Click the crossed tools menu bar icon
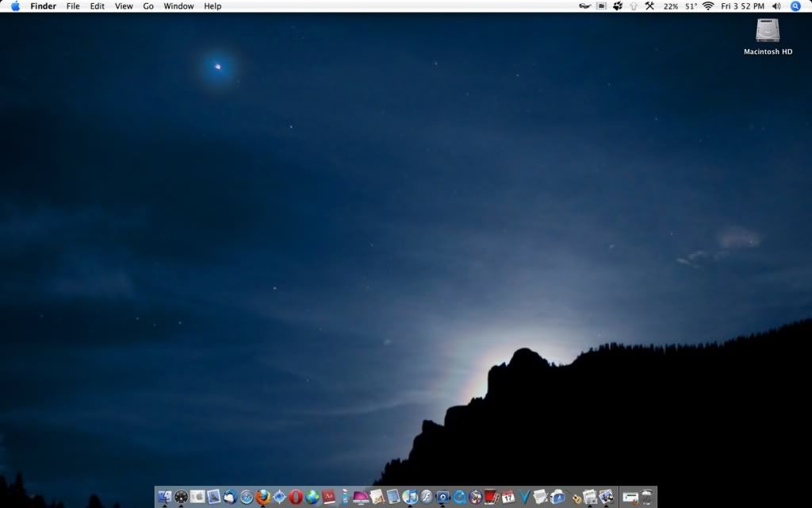 point(649,6)
